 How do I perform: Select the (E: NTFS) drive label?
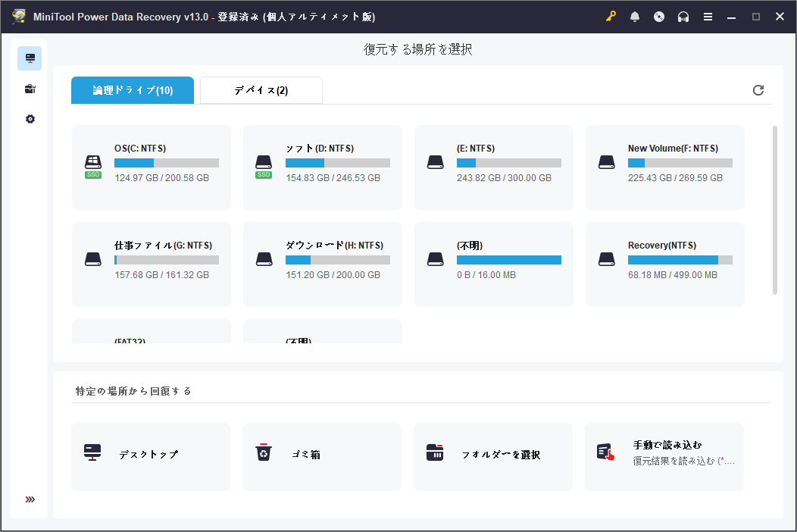476,149
